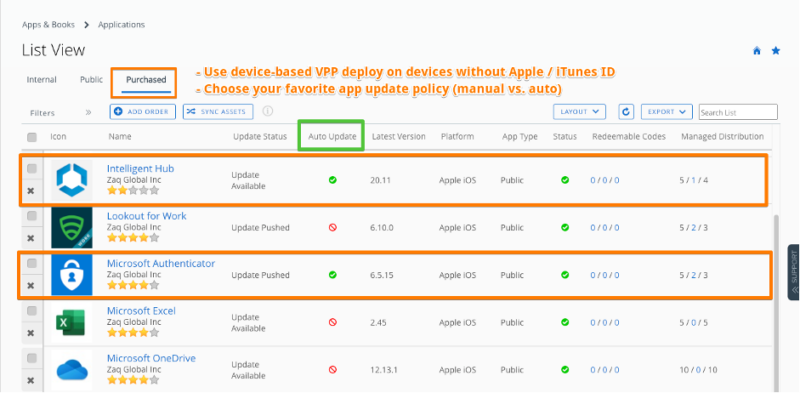The height and width of the screenshot is (393, 800).
Task: Click the Add Order button
Action: [143, 112]
